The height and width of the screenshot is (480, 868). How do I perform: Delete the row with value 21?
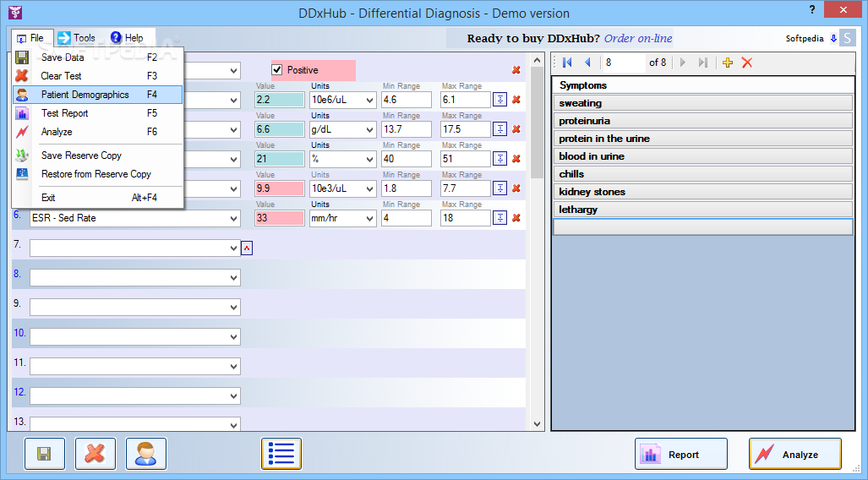tap(516, 159)
